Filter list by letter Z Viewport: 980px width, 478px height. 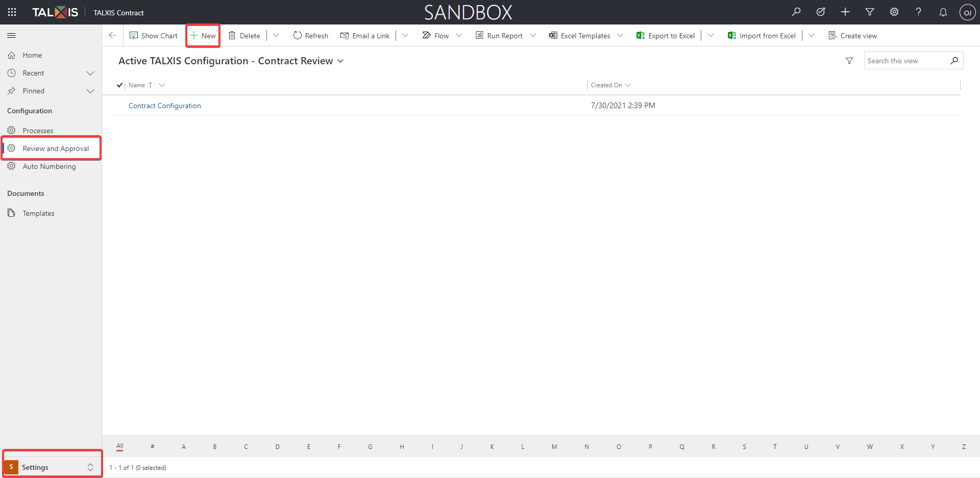[x=964, y=446]
